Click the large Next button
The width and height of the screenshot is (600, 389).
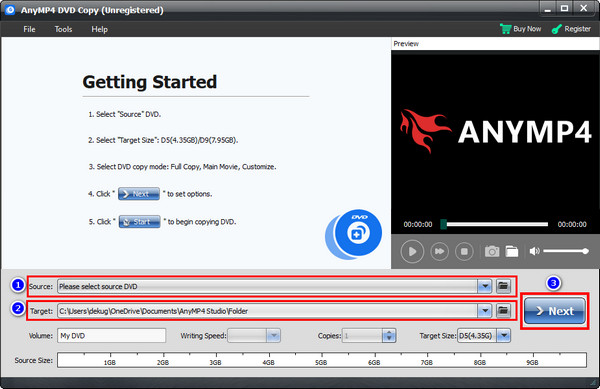[554, 311]
